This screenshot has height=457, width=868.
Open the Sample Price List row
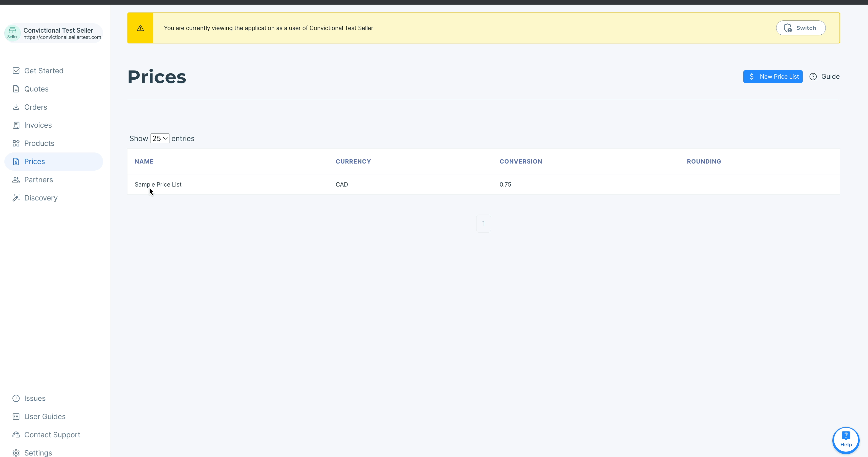483,185
